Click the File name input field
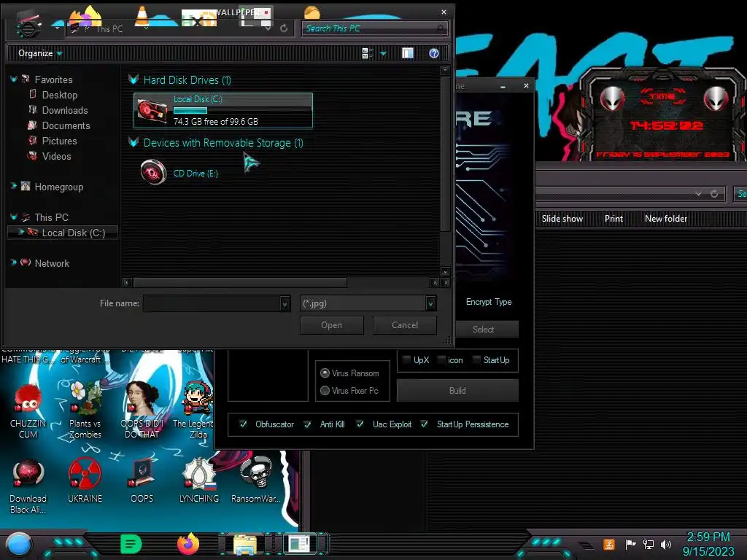The width and height of the screenshot is (747, 560). point(212,303)
